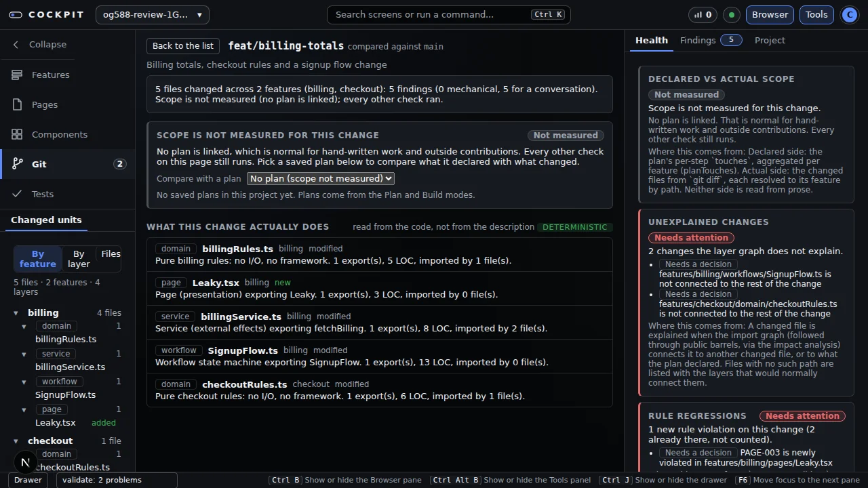Open Components via its grid icon
This screenshot has height=488, width=868.
click(x=17, y=134)
